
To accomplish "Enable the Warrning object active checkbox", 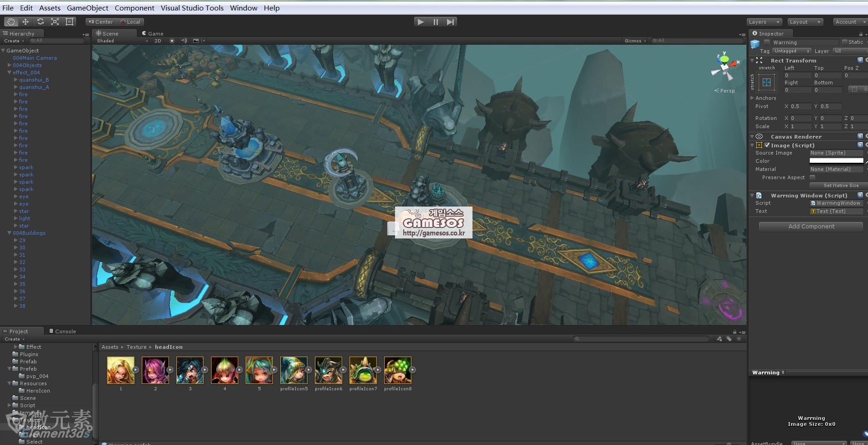I will pos(767,42).
